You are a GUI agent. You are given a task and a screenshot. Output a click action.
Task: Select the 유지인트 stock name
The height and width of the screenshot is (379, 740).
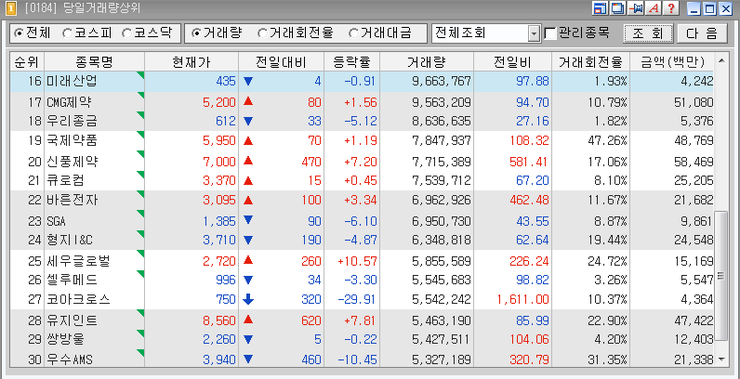(x=72, y=320)
